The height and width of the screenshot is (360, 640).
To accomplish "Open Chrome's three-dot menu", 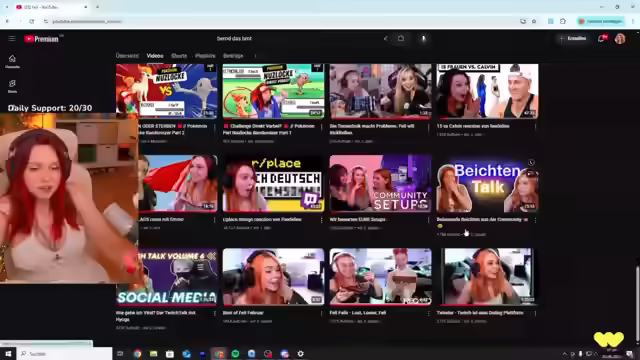I will coord(633,21).
